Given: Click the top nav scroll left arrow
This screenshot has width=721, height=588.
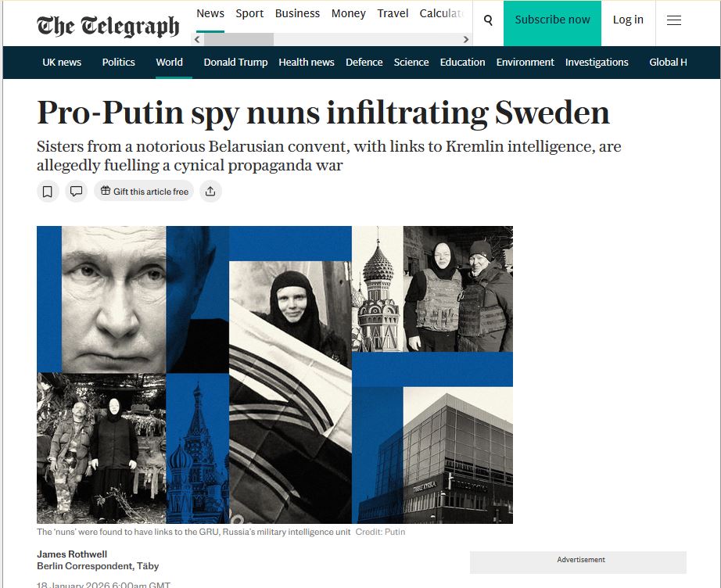Looking at the screenshot, I should coord(197,40).
